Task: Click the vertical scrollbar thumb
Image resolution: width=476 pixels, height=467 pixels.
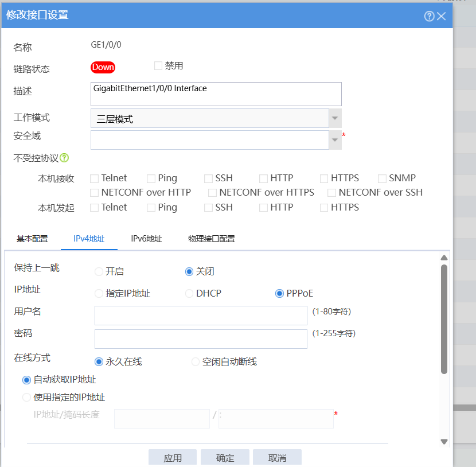Action: (x=444, y=318)
